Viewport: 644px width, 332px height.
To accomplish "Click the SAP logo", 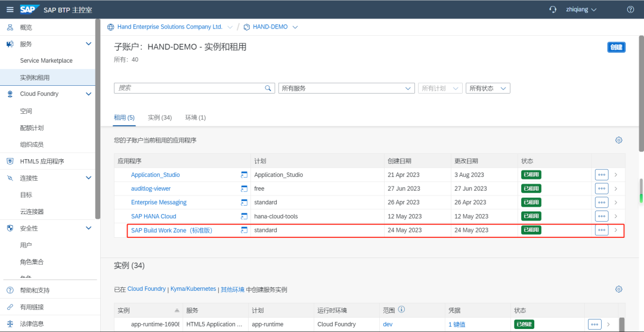I will point(30,10).
